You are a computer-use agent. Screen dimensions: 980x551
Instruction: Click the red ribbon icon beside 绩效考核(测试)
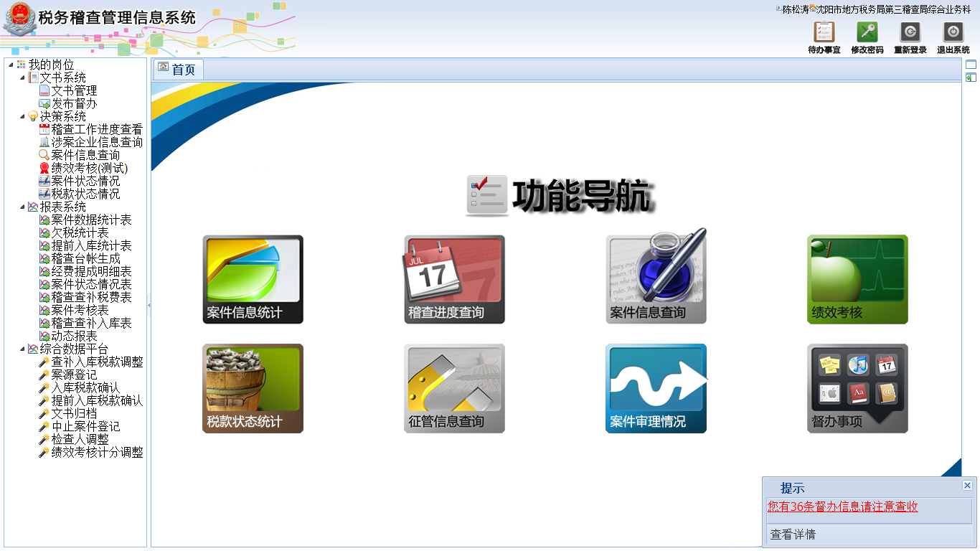[44, 169]
